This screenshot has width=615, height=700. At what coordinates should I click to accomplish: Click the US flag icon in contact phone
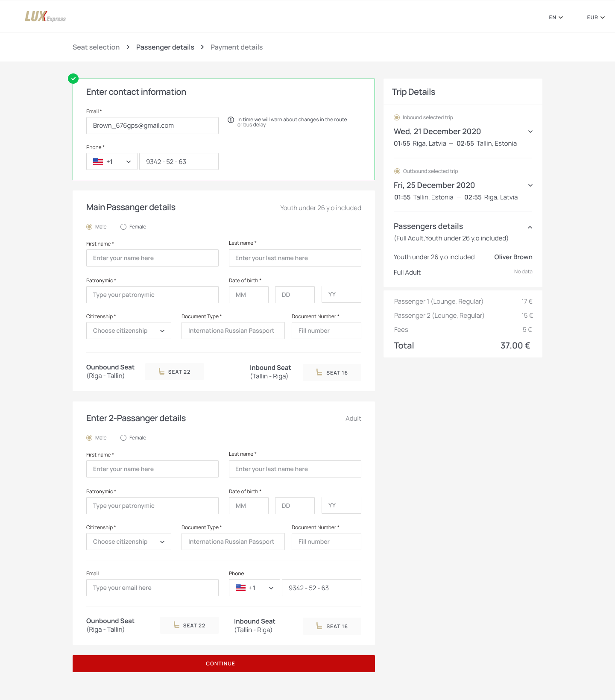point(98,162)
